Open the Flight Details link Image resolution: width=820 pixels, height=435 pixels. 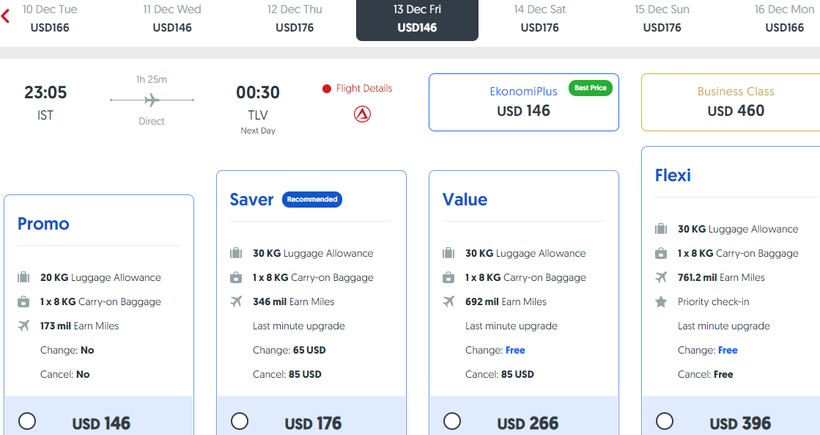point(364,88)
